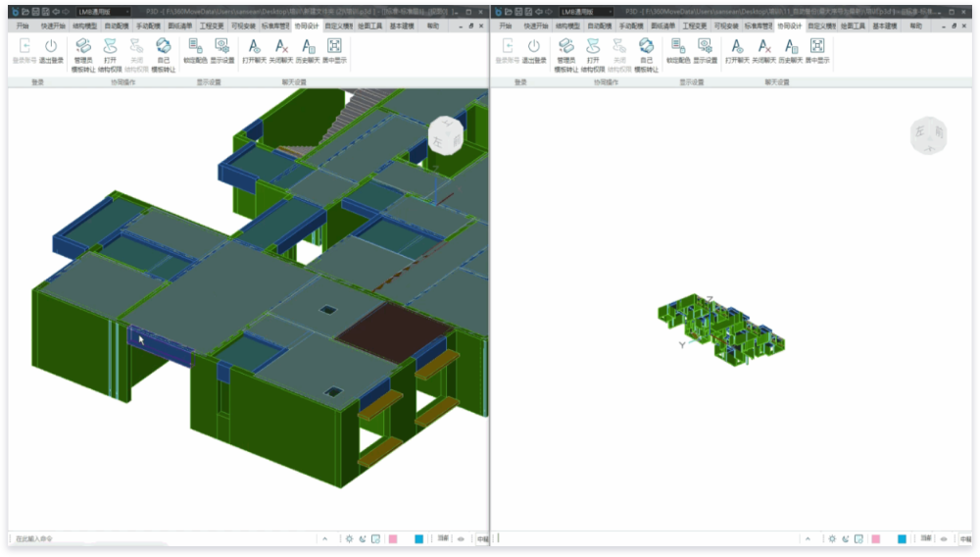Click 管理员模板转让 icon in left window
The image size is (980, 557).
83,47
